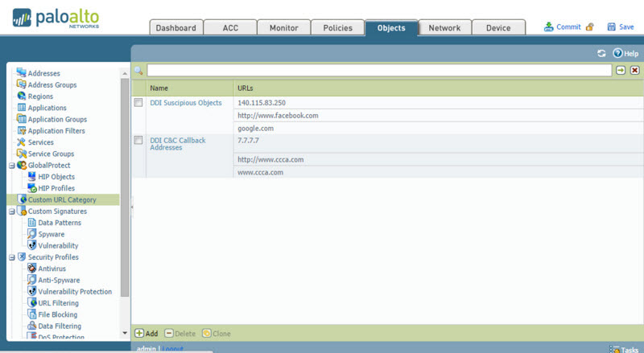
Task: Check the DDI Suscipious Objects checkbox
Action: point(138,103)
